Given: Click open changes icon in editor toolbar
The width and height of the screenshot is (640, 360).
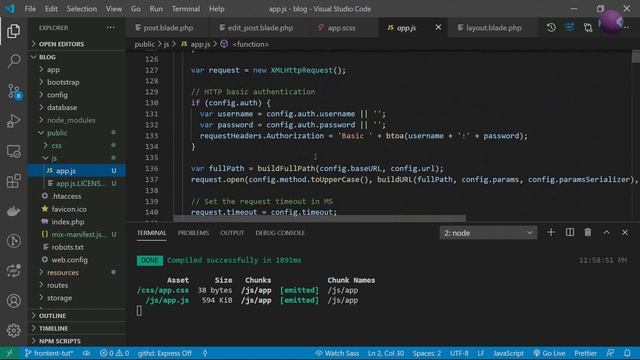Looking at the screenshot, I should coord(569,28).
